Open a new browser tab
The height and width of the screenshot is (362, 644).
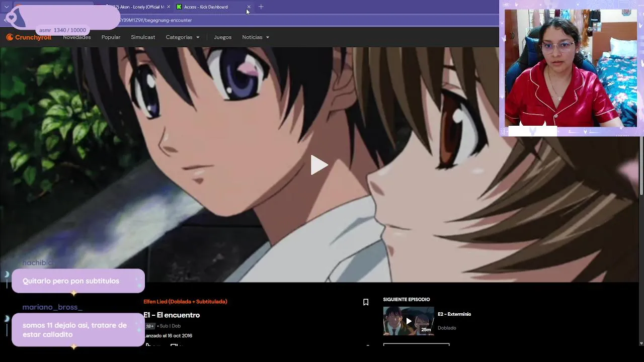261,7
